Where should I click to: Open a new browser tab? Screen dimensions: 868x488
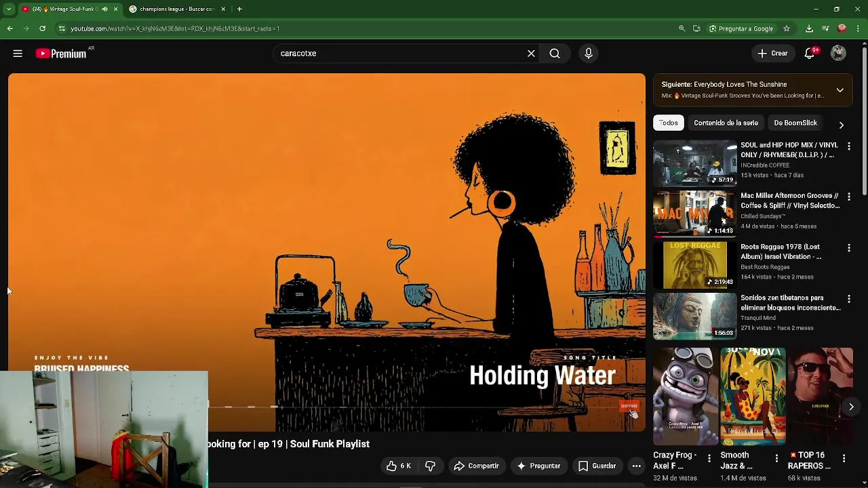(239, 9)
